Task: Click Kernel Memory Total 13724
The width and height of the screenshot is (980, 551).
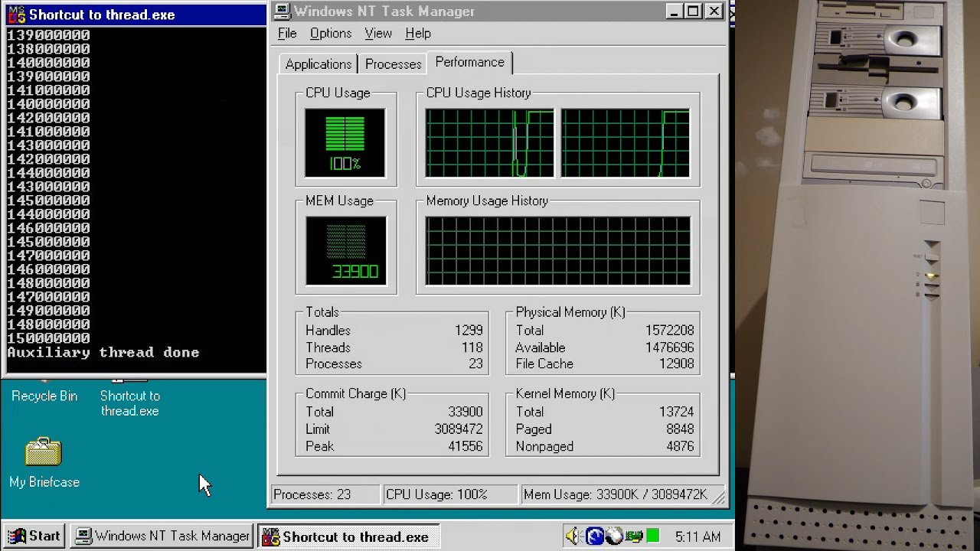Action: [x=677, y=412]
